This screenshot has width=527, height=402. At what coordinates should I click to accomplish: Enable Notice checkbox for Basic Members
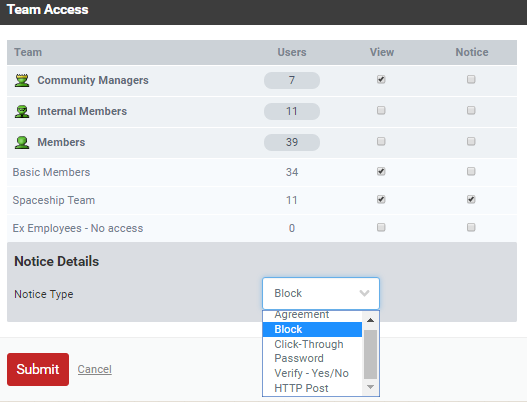(x=471, y=171)
